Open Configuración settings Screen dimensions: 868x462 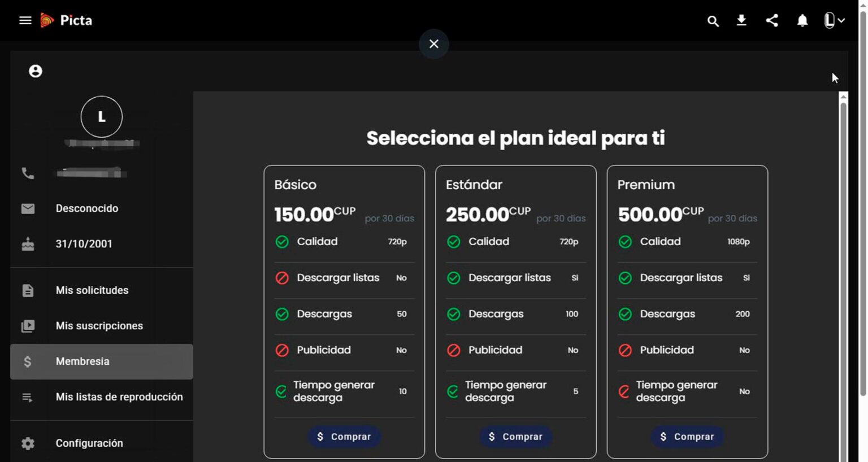(x=89, y=443)
